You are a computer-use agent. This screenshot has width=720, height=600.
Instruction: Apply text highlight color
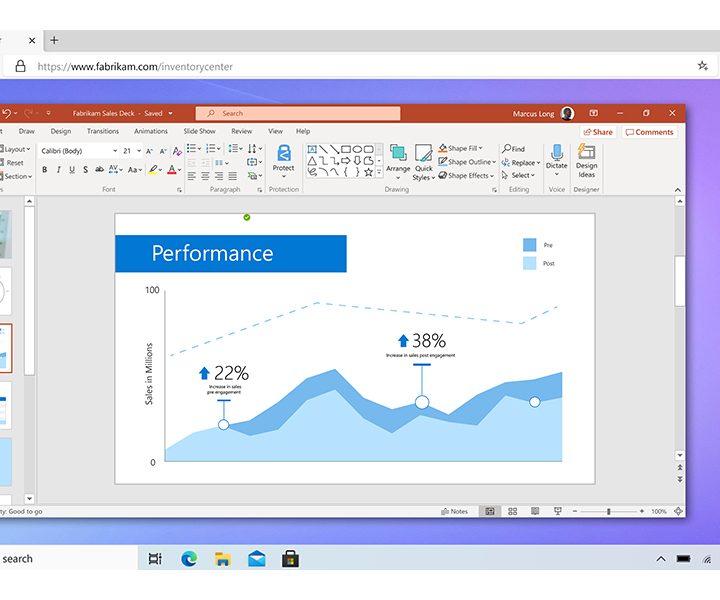pos(153,170)
